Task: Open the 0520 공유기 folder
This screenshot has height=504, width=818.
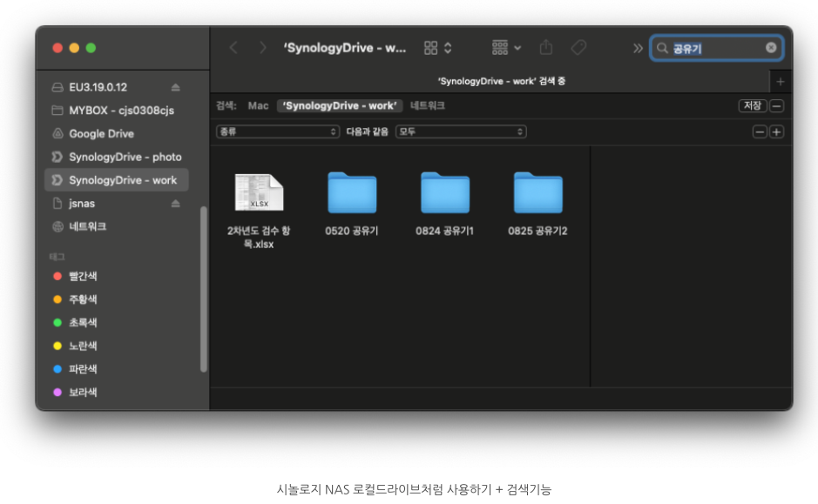Action: (x=352, y=194)
